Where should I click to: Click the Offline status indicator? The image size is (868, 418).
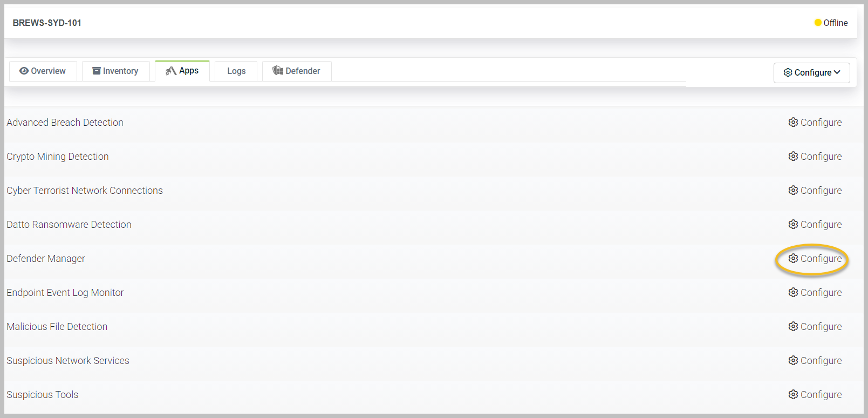pos(831,23)
